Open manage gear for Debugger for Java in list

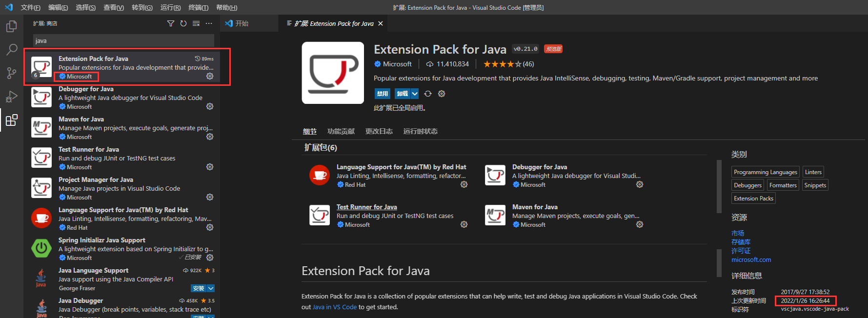(210, 106)
